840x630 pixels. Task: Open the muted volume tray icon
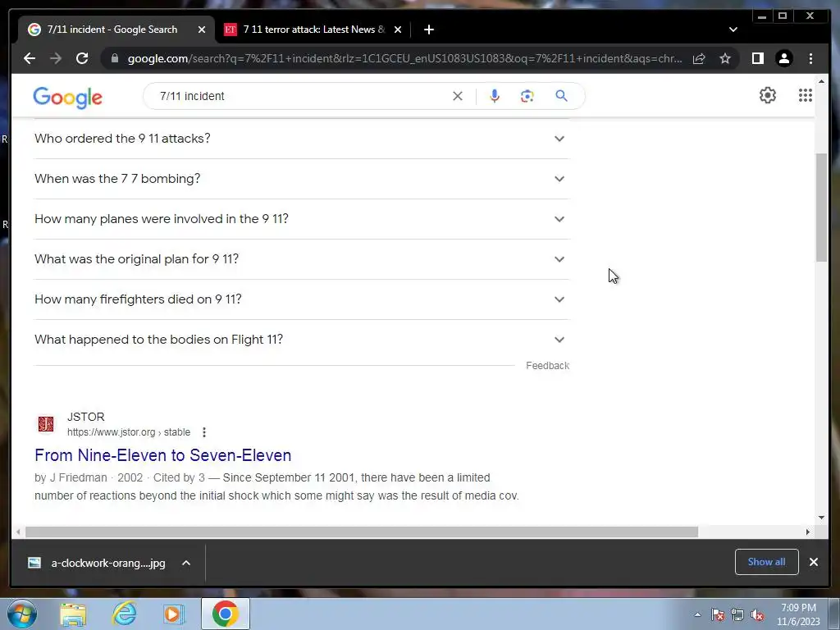(x=757, y=615)
